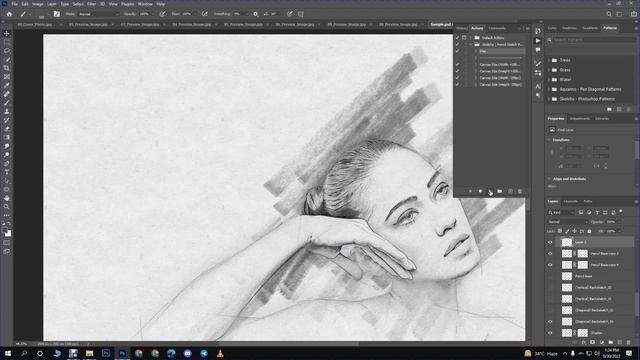This screenshot has width=640, height=360.
Task: Open the Image menu
Action: point(37,4)
